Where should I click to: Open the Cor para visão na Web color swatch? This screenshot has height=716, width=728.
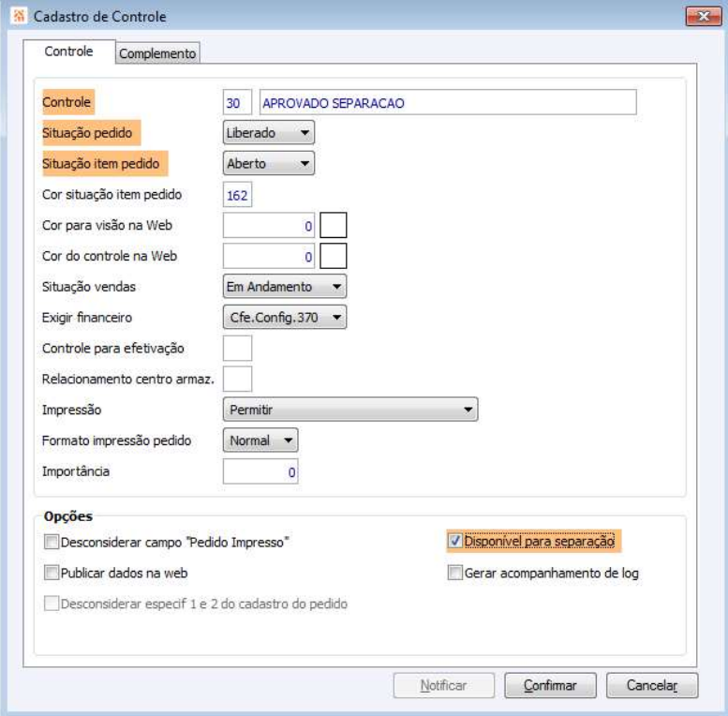click(333, 225)
